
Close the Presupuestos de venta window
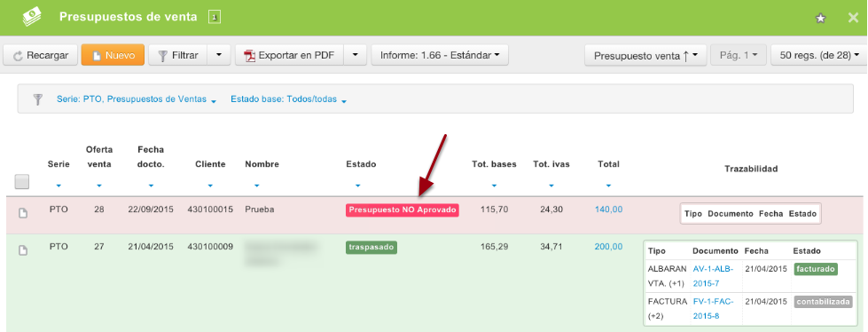pos(853,18)
